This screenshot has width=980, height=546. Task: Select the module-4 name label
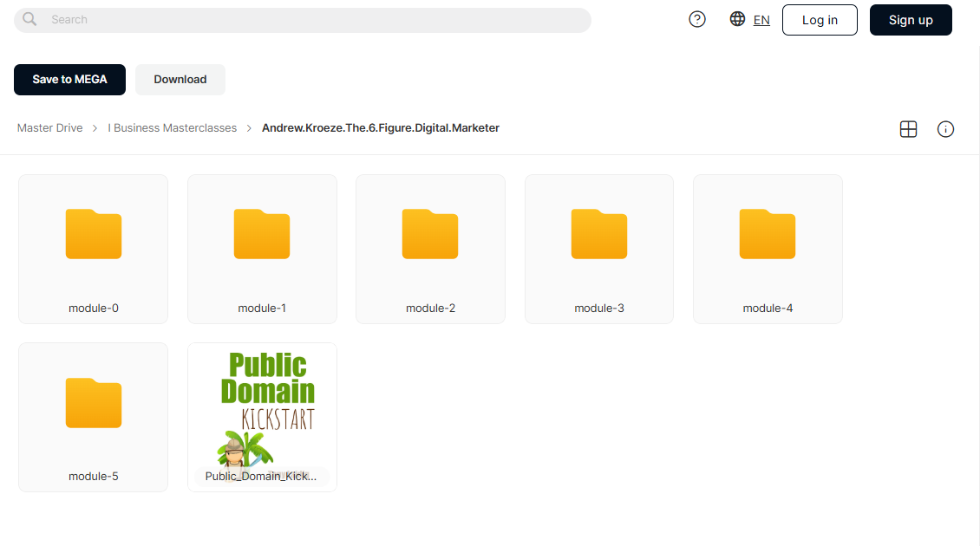tap(768, 308)
